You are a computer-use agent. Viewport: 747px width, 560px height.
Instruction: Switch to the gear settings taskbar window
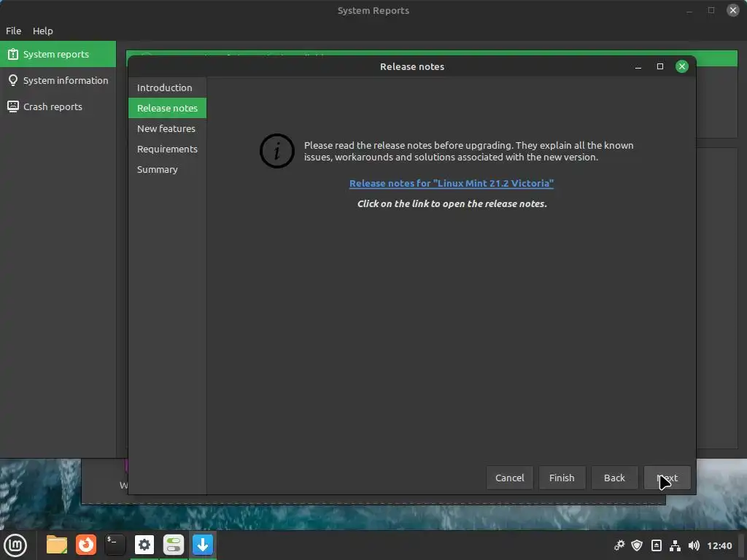pos(144,545)
